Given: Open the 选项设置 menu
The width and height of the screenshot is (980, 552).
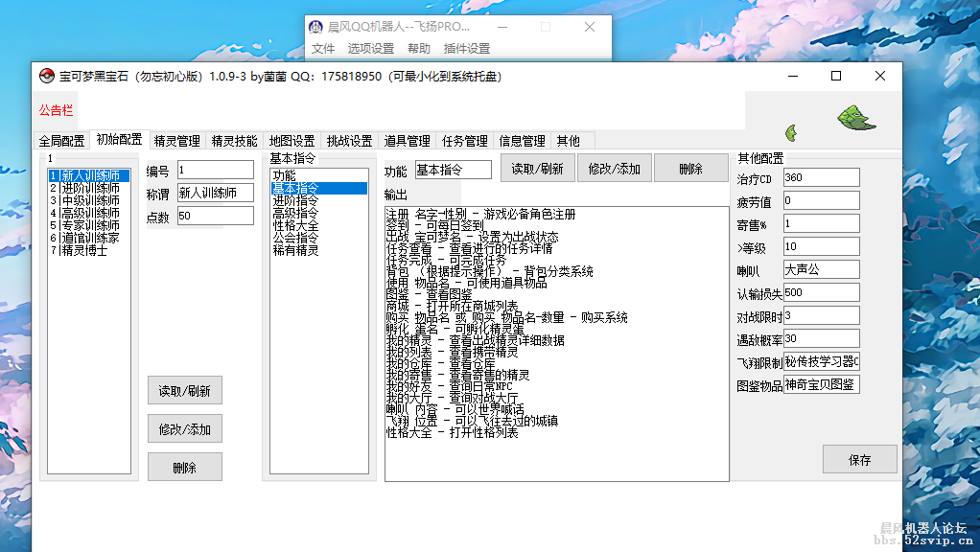Looking at the screenshot, I should click(369, 48).
